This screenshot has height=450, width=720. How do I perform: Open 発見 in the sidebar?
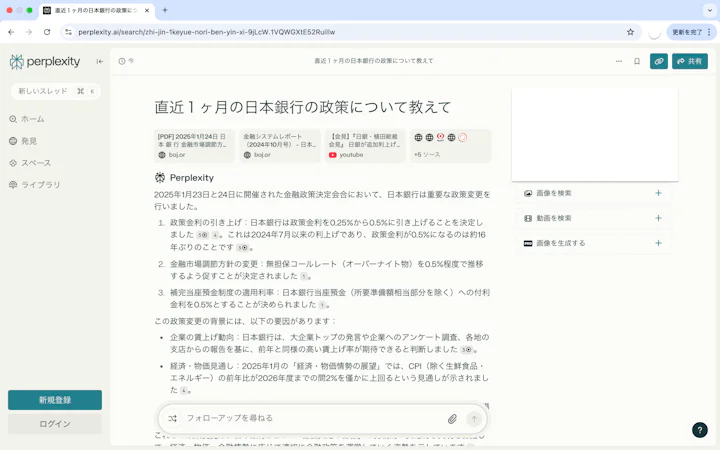point(23,141)
